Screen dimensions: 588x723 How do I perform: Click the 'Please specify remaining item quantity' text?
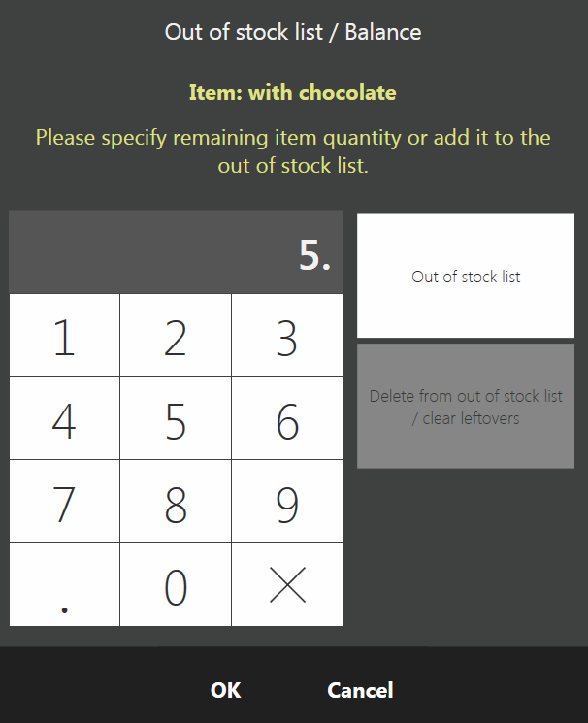[x=293, y=151]
